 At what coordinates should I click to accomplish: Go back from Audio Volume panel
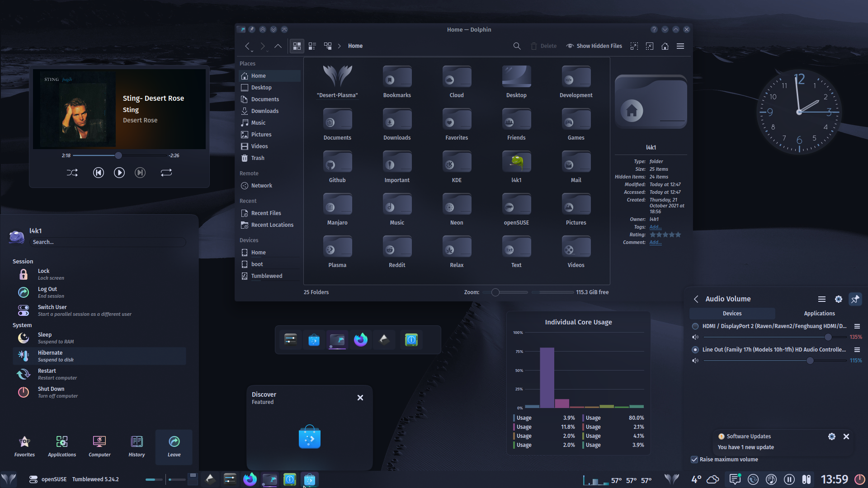click(x=696, y=299)
